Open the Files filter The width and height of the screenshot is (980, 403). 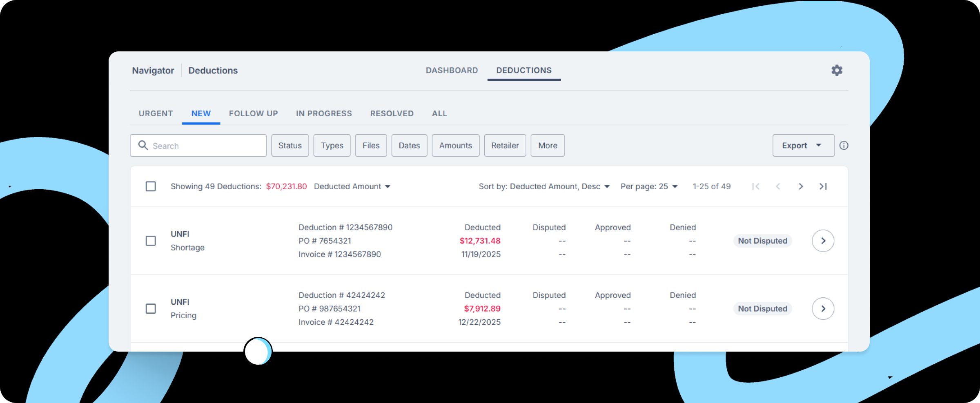click(371, 146)
